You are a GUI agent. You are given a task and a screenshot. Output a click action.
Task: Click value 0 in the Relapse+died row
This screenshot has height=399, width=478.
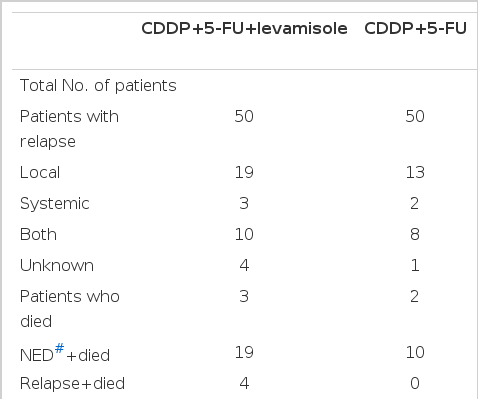[x=415, y=383]
